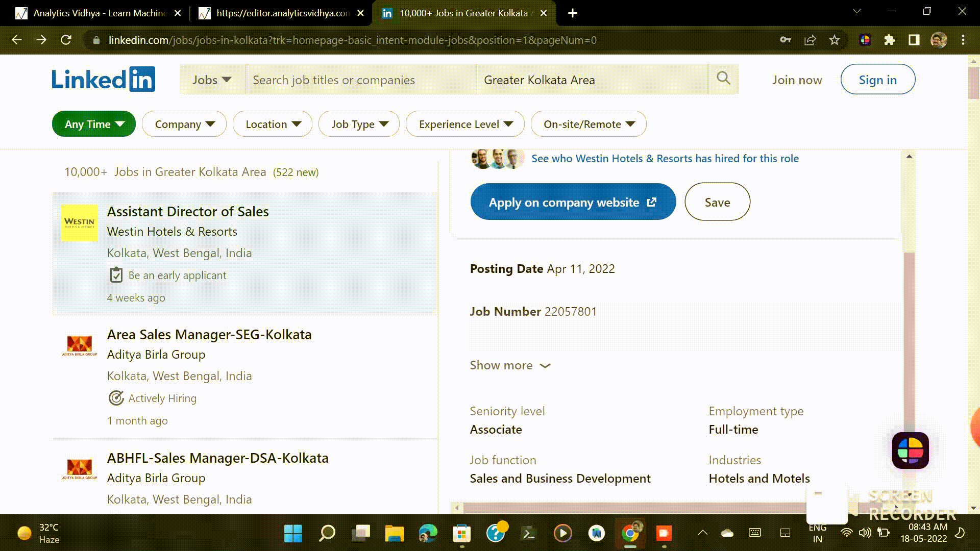Open Microsoft Store from taskbar
Image resolution: width=980 pixels, height=551 pixels.
461,534
